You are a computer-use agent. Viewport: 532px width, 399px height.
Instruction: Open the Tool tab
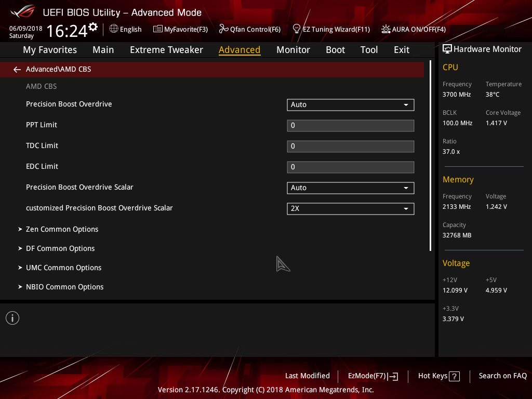tap(369, 50)
